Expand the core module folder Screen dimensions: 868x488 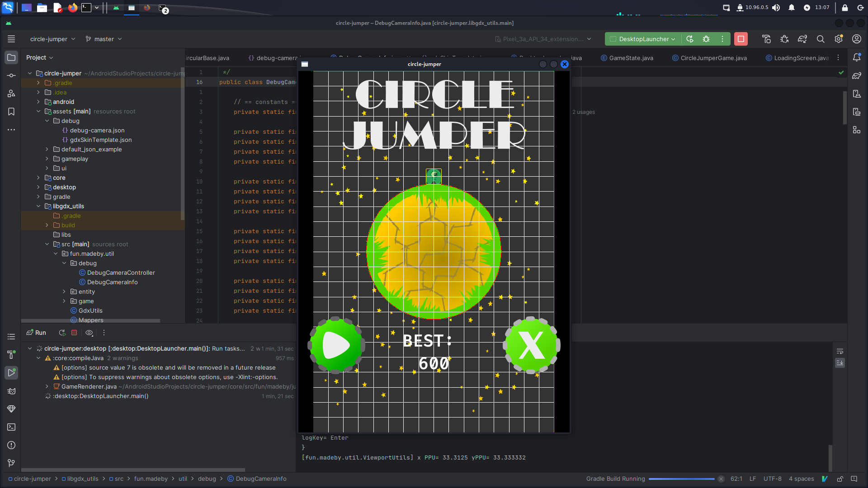pyautogui.click(x=38, y=178)
